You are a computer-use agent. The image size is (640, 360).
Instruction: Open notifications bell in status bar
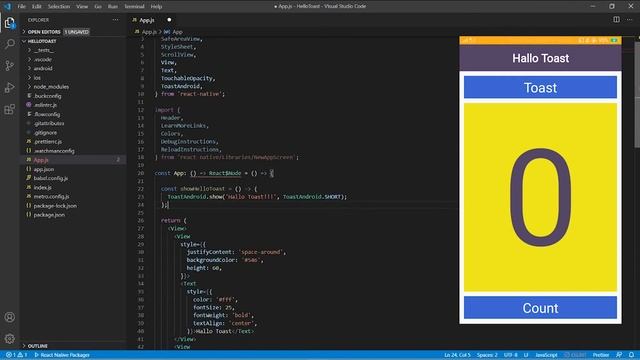coord(631,355)
